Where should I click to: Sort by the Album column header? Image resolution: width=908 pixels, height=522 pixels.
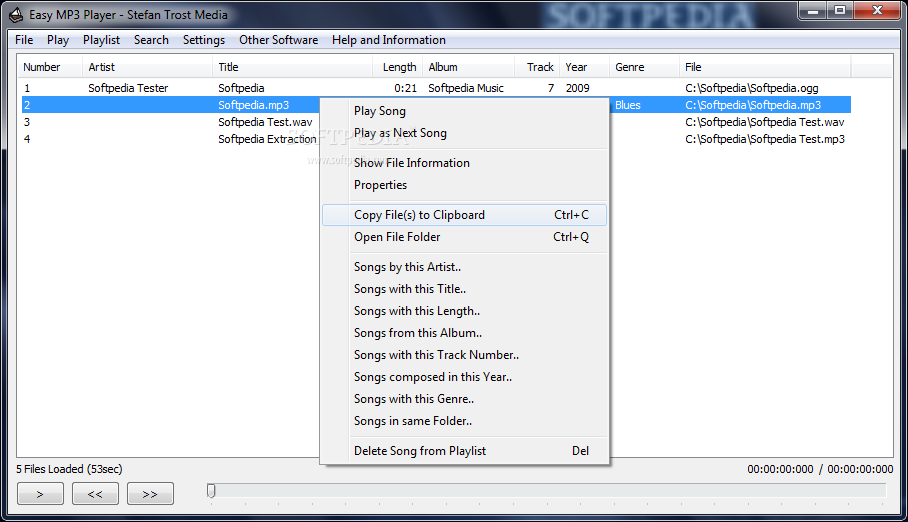pos(468,67)
